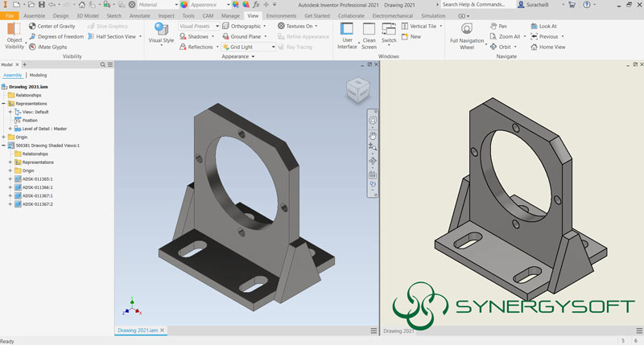Image resolution: width=644 pixels, height=345 pixels.
Task: Open the Appearance color wheel swatch
Action: click(x=184, y=5)
